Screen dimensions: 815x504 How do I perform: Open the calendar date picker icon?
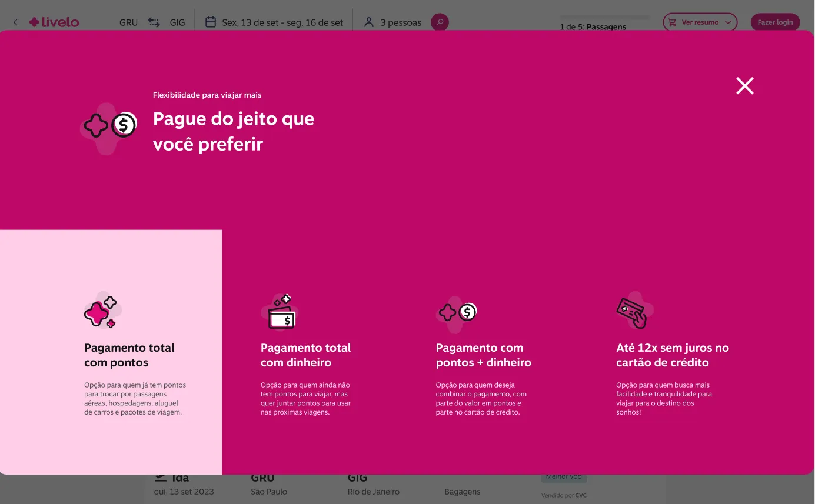click(x=210, y=22)
